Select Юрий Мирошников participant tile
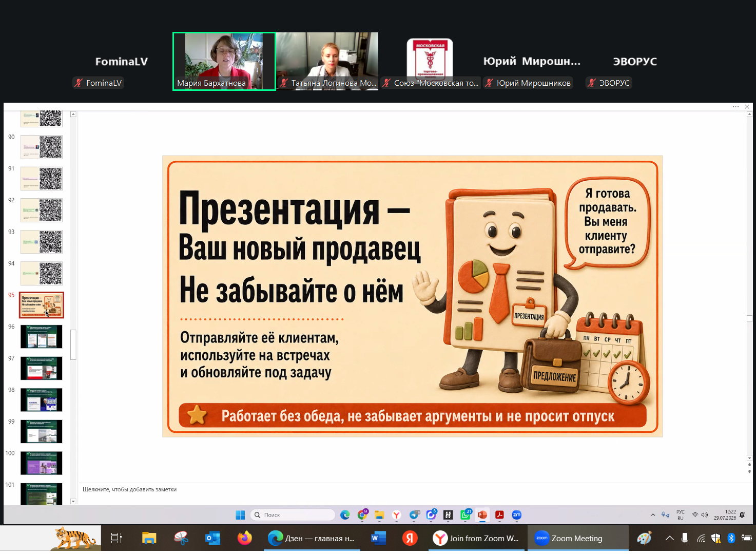Screen dimensions: 756x554 [532, 62]
